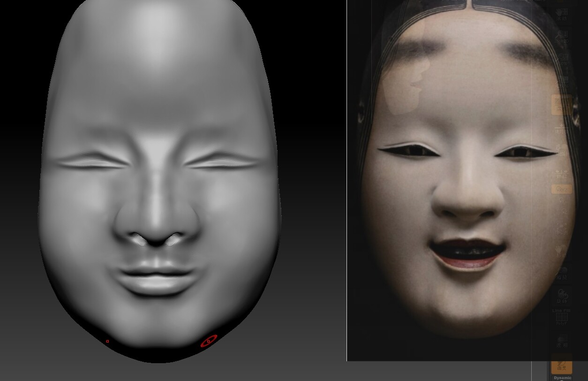Enable PolyF wireframe display
This screenshot has width=588, height=381.
pyautogui.click(x=561, y=317)
